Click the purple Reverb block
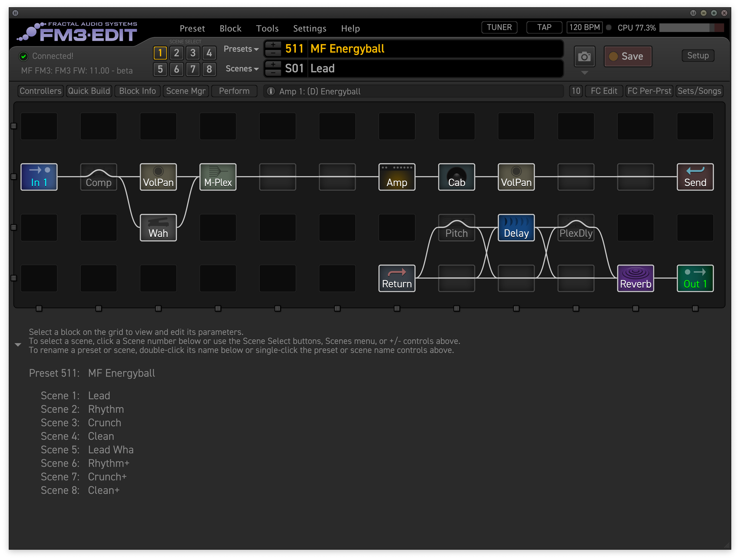This screenshot has height=560, width=740. 635,278
